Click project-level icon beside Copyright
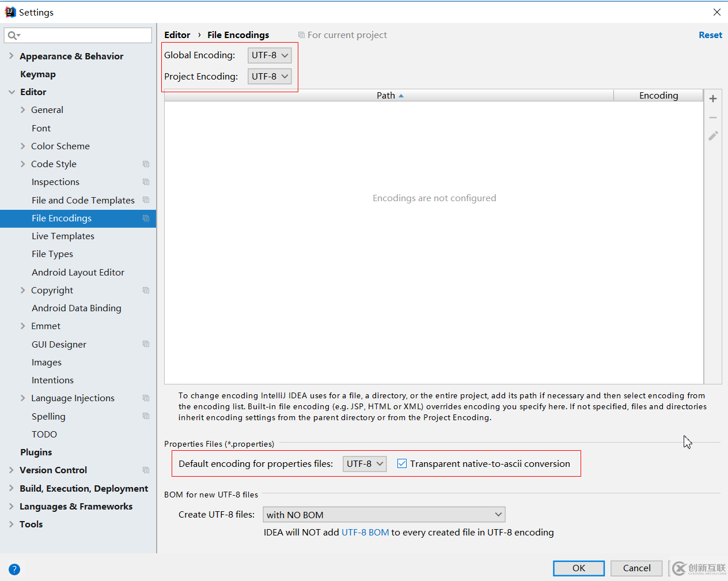Image resolution: width=728 pixels, height=581 pixels. coord(146,290)
